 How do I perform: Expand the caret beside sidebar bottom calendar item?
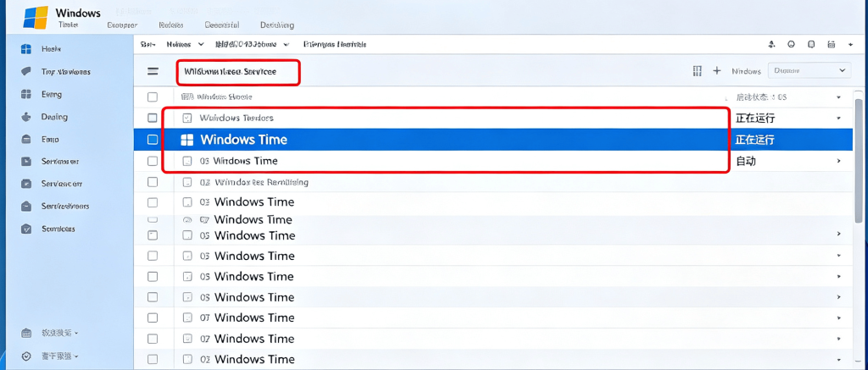coord(76,333)
